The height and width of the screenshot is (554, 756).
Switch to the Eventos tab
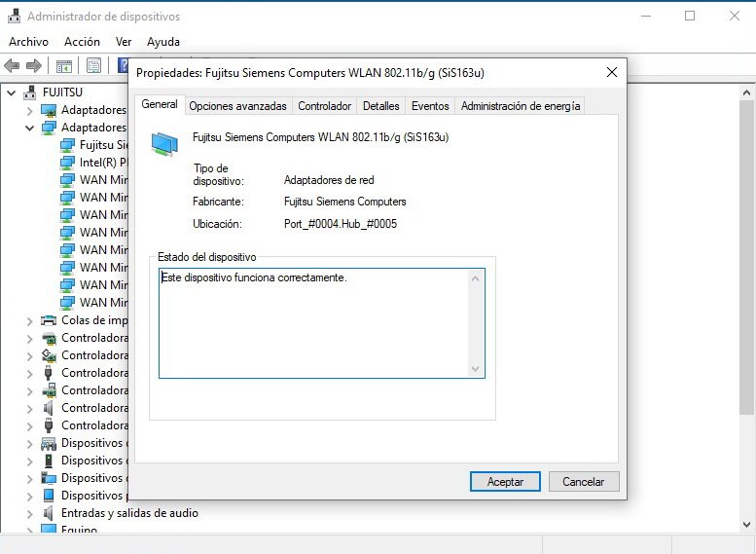430,106
